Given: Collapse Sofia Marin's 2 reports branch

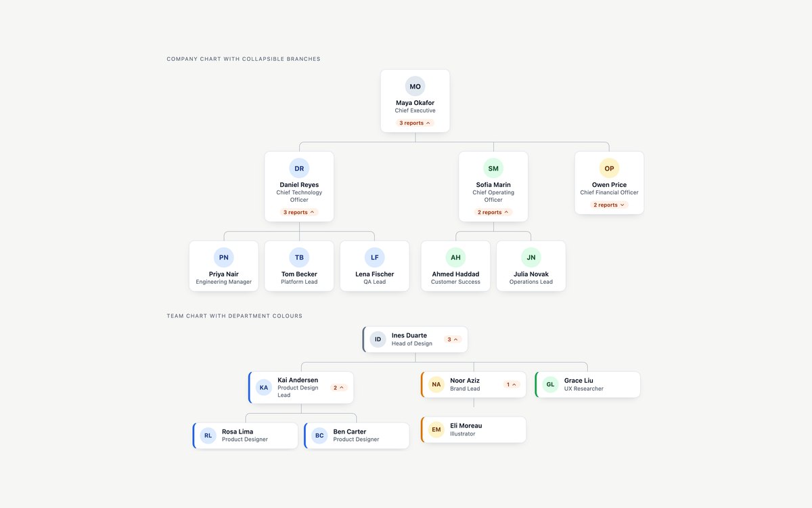Looking at the screenshot, I should 493,212.
